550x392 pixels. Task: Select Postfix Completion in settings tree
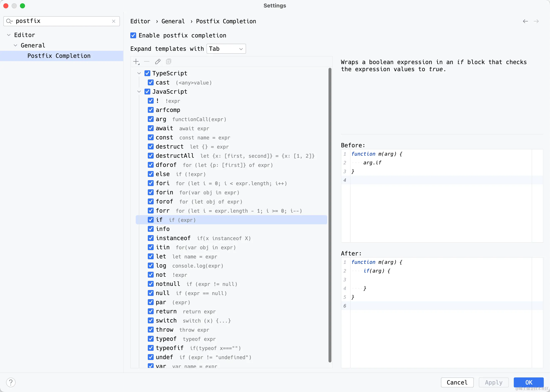point(59,56)
